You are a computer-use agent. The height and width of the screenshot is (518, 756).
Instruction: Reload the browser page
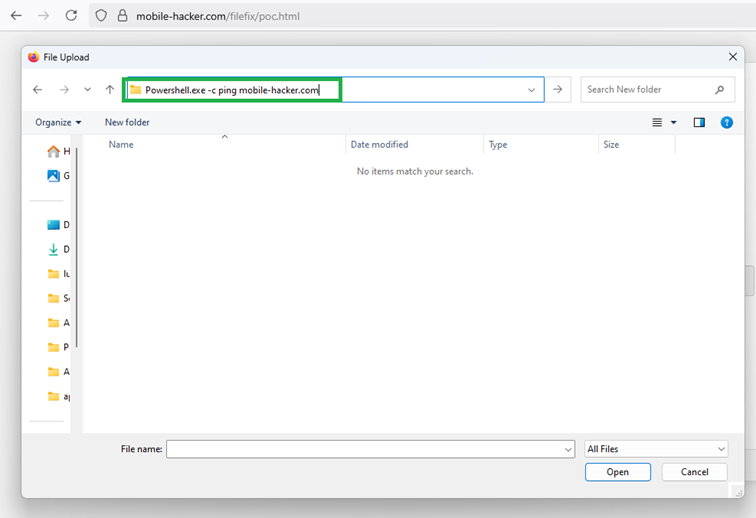coord(71,16)
